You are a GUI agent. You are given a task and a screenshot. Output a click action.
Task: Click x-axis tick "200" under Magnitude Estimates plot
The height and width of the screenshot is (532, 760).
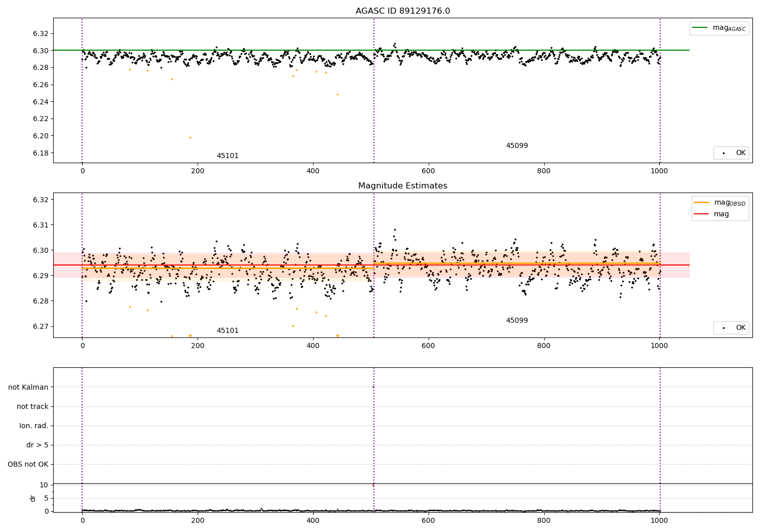pos(198,346)
